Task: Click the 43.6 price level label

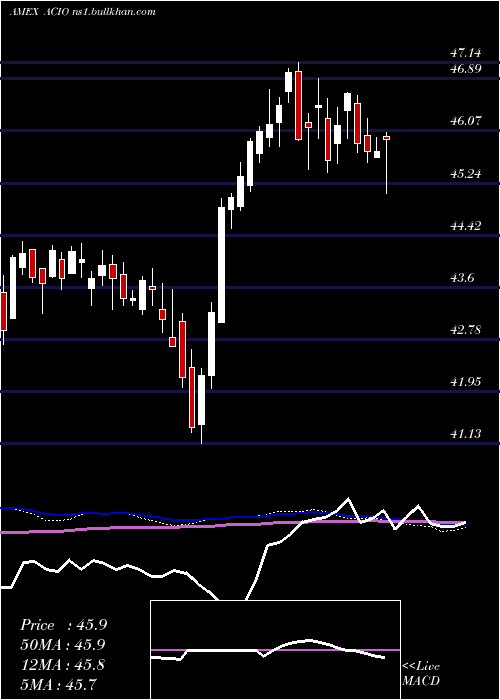Action: tap(462, 278)
